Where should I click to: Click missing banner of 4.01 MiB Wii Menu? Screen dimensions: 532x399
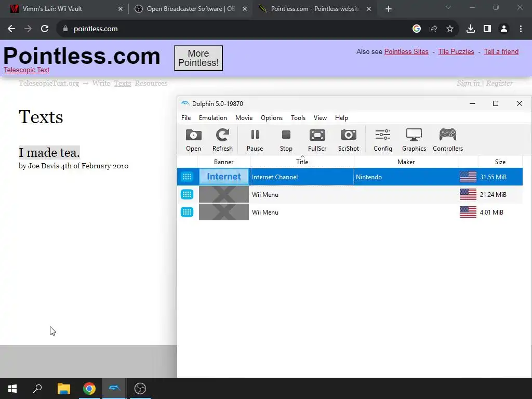[x=223, y=212]
